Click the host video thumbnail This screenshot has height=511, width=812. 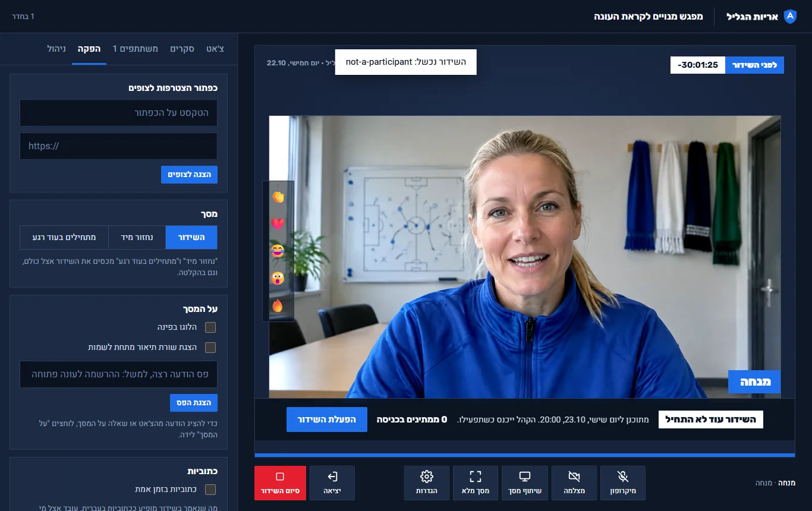click(524, 257)
